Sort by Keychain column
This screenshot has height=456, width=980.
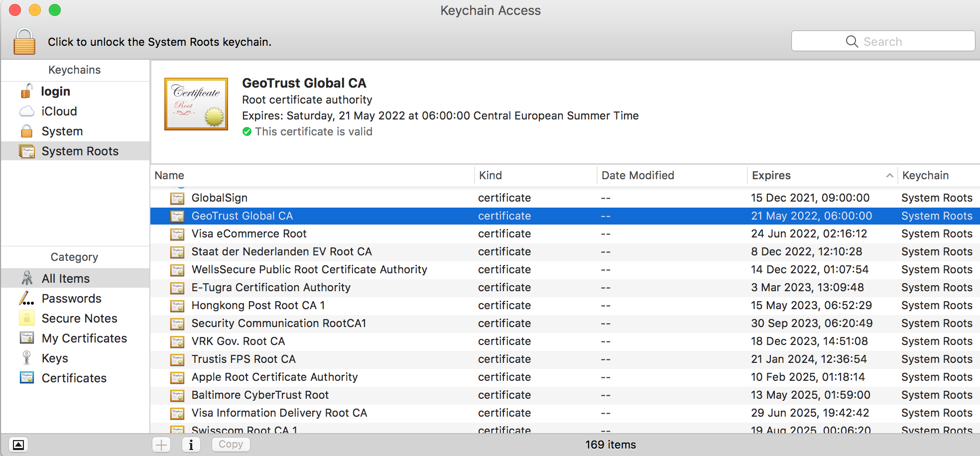click(x=939, y=175)
